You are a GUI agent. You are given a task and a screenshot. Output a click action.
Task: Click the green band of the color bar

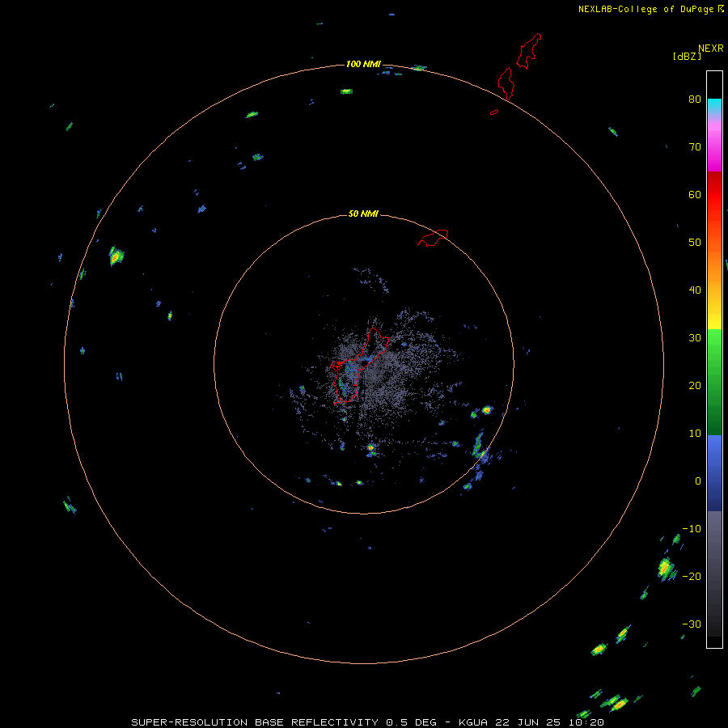pos(714,382)
